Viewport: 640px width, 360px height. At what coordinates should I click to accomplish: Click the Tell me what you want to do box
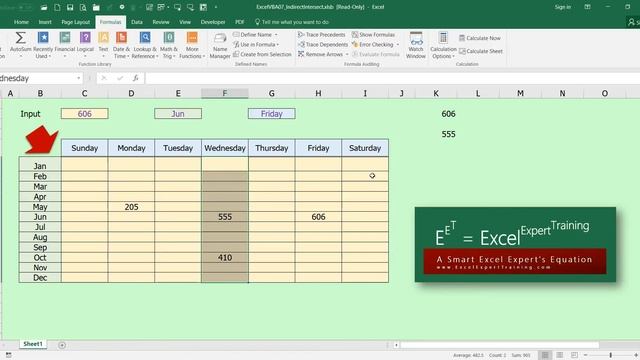291,22
